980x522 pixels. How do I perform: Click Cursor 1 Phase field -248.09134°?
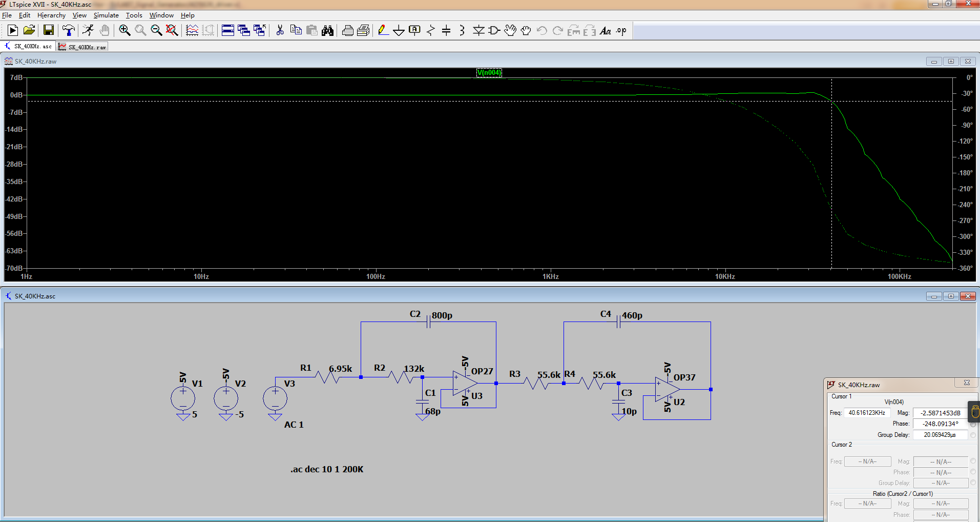941,424
